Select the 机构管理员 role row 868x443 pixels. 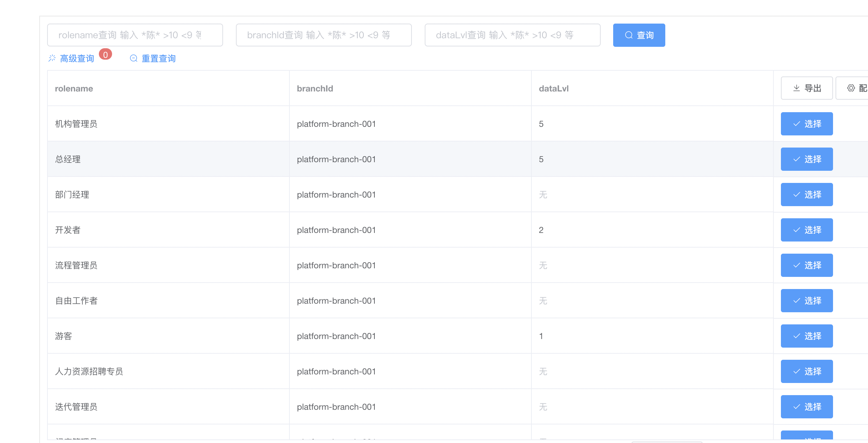click(x=807, y=124)
